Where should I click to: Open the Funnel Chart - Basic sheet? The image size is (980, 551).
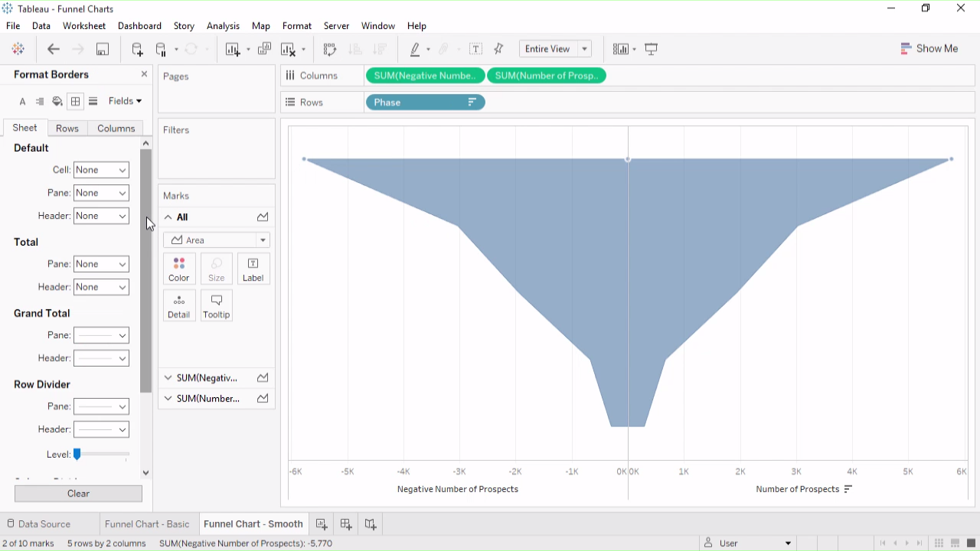coord(147,524)
